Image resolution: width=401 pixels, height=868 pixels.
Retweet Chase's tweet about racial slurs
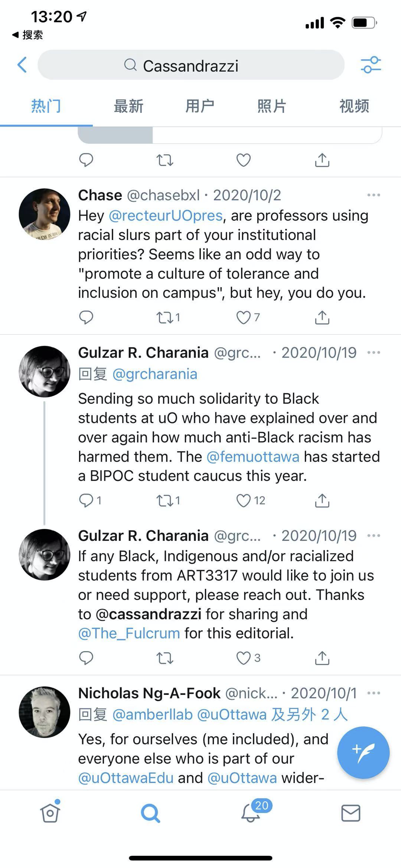coord(164,318)
